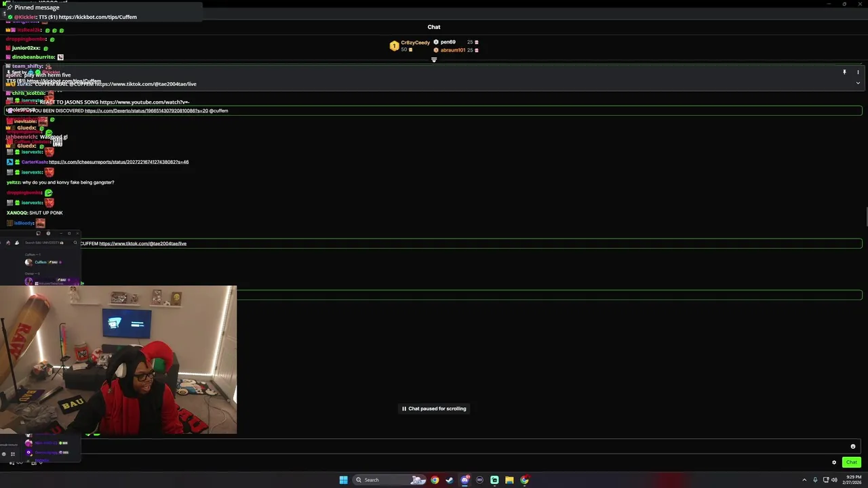Open the kickbot.com/tips/Cuffem link in pinned message

[98, 17]
